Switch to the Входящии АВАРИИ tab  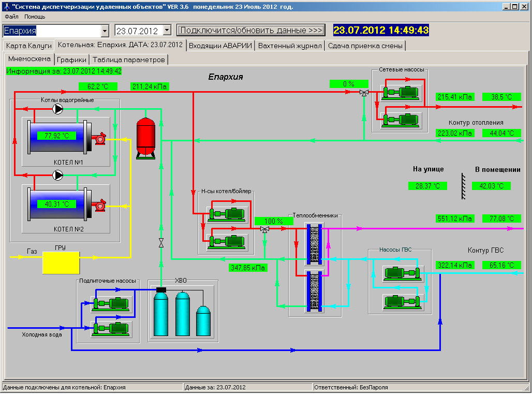tap(220, 46)
